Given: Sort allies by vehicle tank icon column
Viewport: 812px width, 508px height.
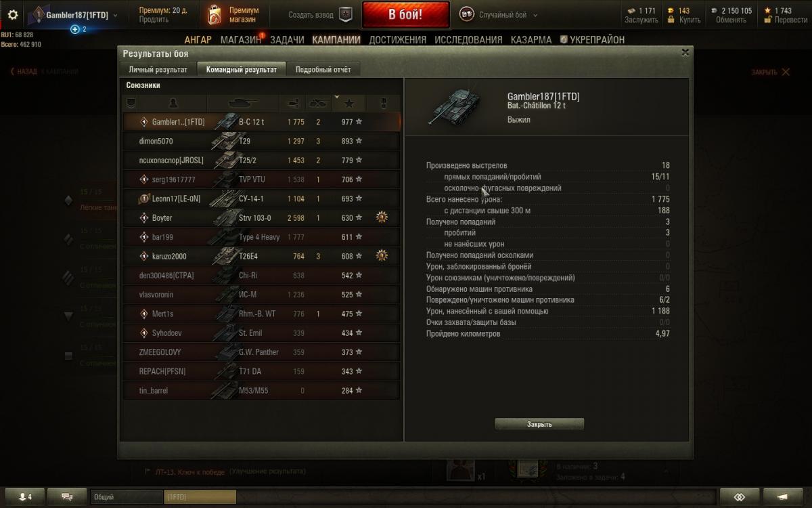Looking at the screenshot, I should coord(243,103).
